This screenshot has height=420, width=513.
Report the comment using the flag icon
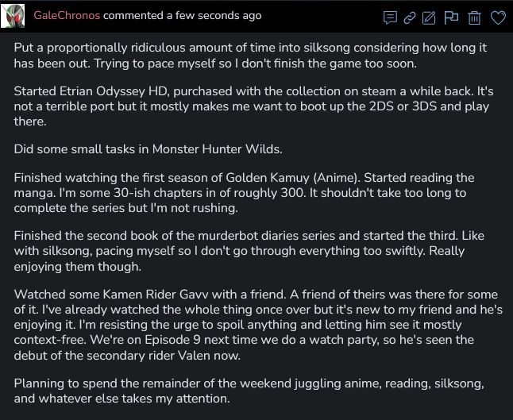coord(451,17)
